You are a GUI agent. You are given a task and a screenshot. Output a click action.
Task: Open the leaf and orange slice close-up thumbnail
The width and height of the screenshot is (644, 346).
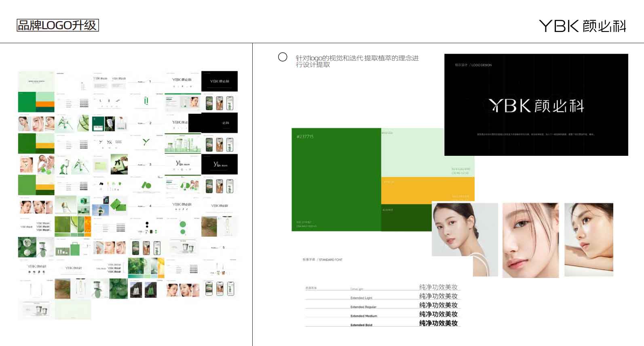(x=73, y=227)
